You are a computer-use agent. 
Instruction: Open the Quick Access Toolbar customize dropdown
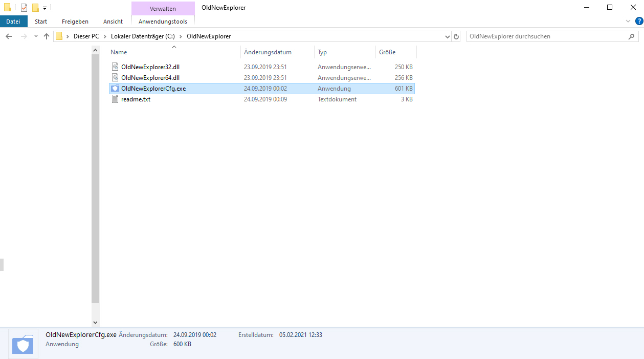click(45, 8)
